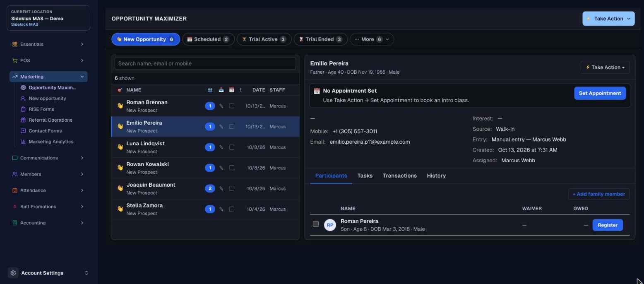644x284 pixels.
Task: Open the Tasks tab
Action: [x=365, y=176]
